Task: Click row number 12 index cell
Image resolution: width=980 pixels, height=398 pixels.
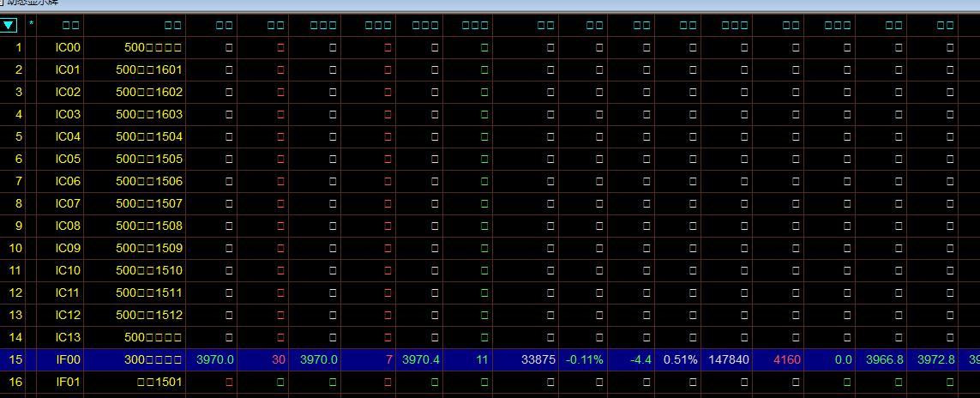Action: pos(16,292)
